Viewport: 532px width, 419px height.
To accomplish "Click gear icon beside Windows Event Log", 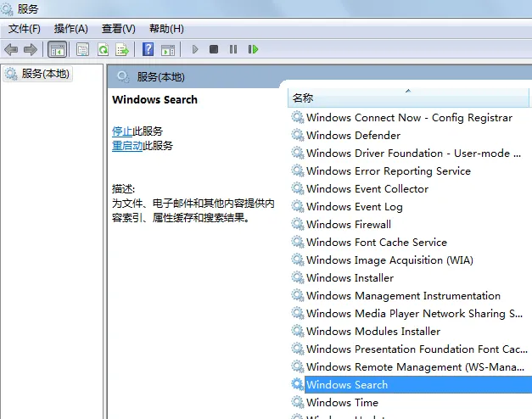I will click(298, 206).
